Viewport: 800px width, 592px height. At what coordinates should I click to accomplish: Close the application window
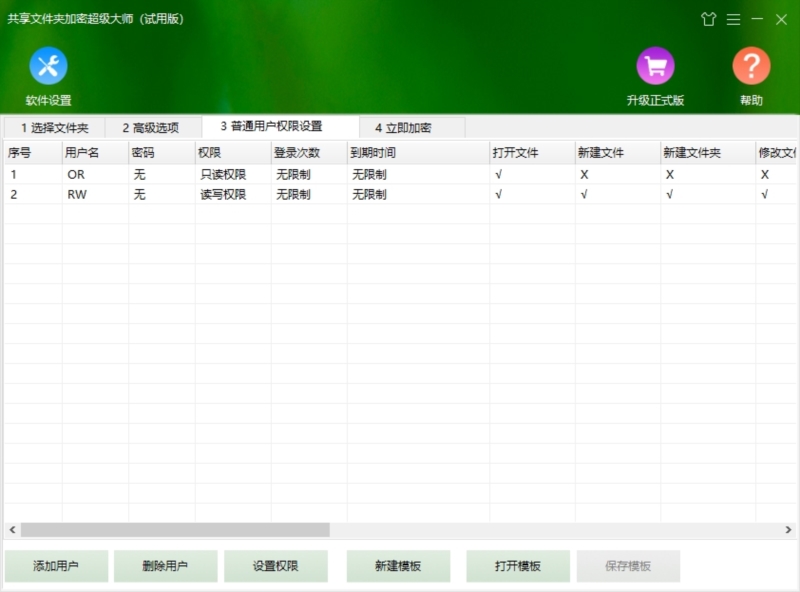coord(781,19)
